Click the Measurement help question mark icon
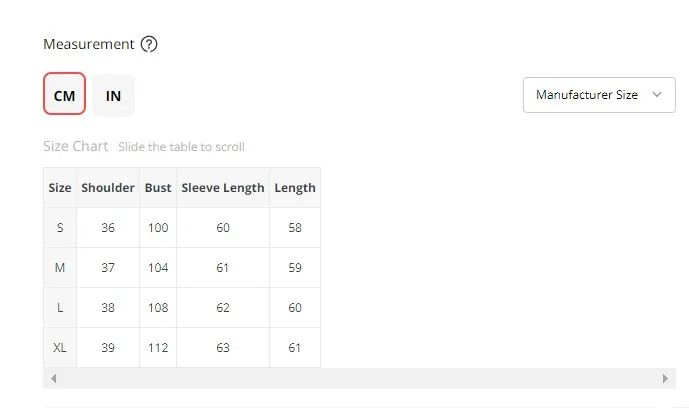689x408 pixels. pos(149,44)
